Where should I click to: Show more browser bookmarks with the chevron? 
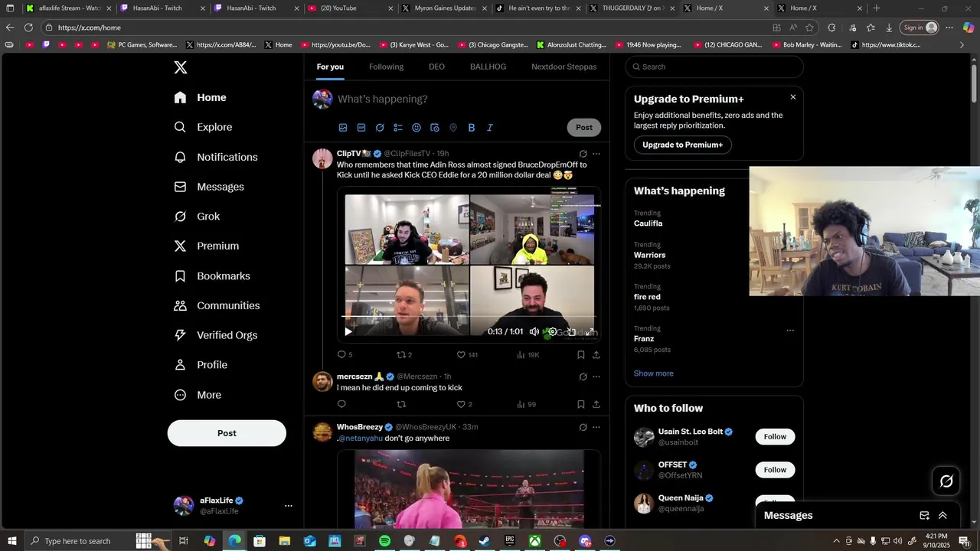962,45
